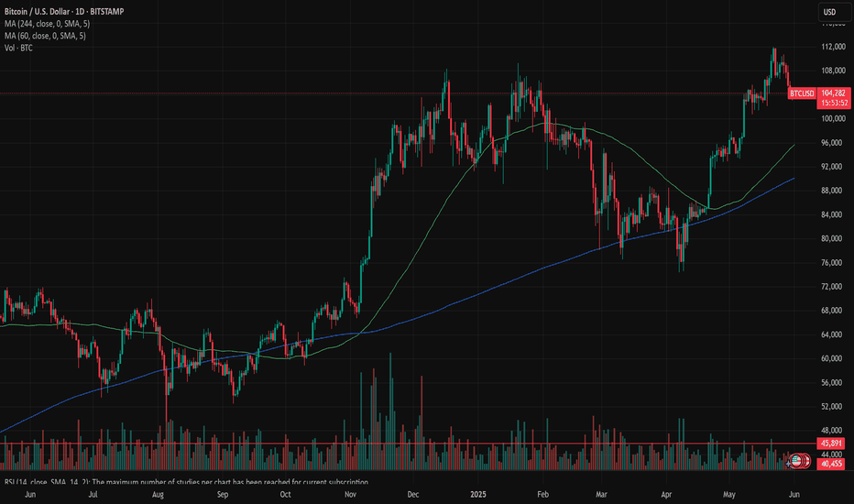Image resolution: width=854 pixels, height=504 pixels.
Task: Click the blue sparkle marker beside the flag icons
Action: [x=789, y=463]
